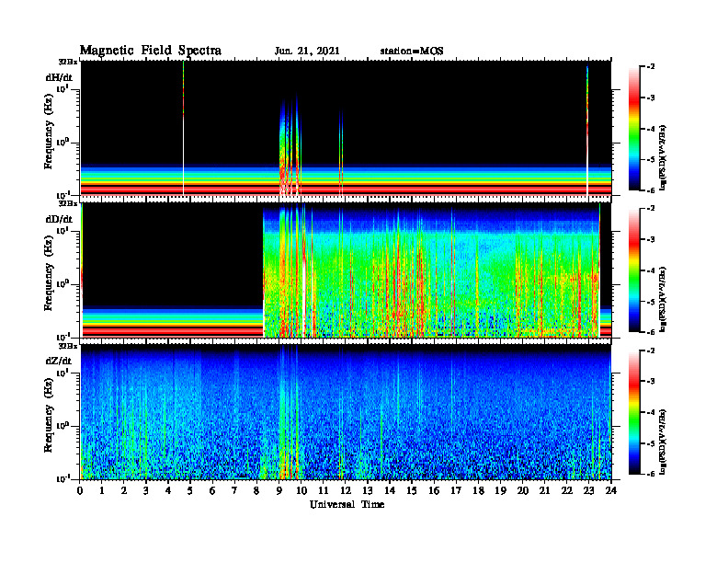Click the "dD/dt" panel label
The width and height of the screenshot is (728, 563).
[x=59, y=219]
